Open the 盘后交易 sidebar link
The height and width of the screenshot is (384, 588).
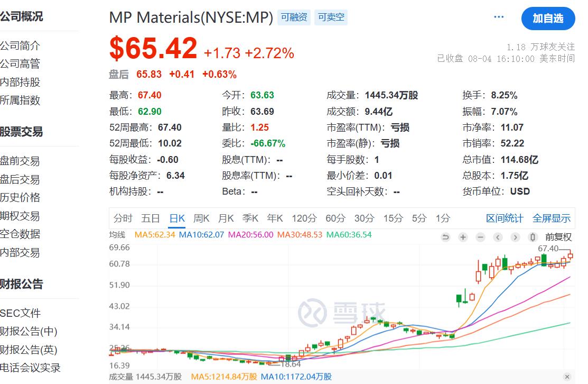point(20,179)
